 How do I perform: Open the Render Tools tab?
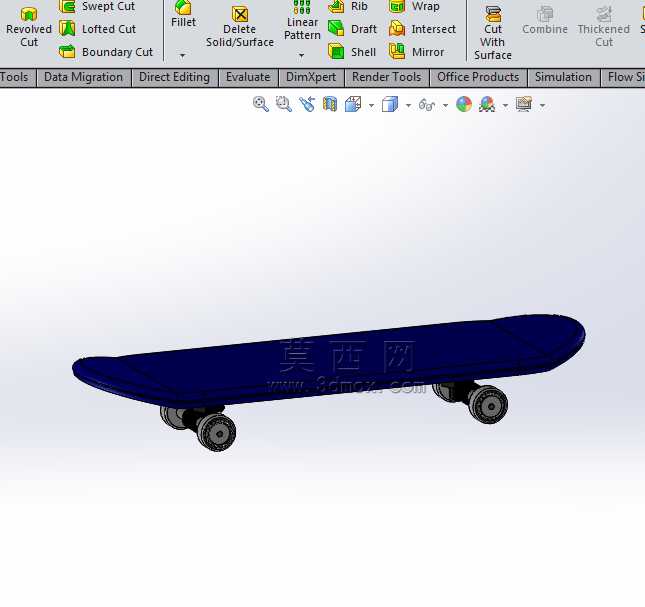click(387, 77)
